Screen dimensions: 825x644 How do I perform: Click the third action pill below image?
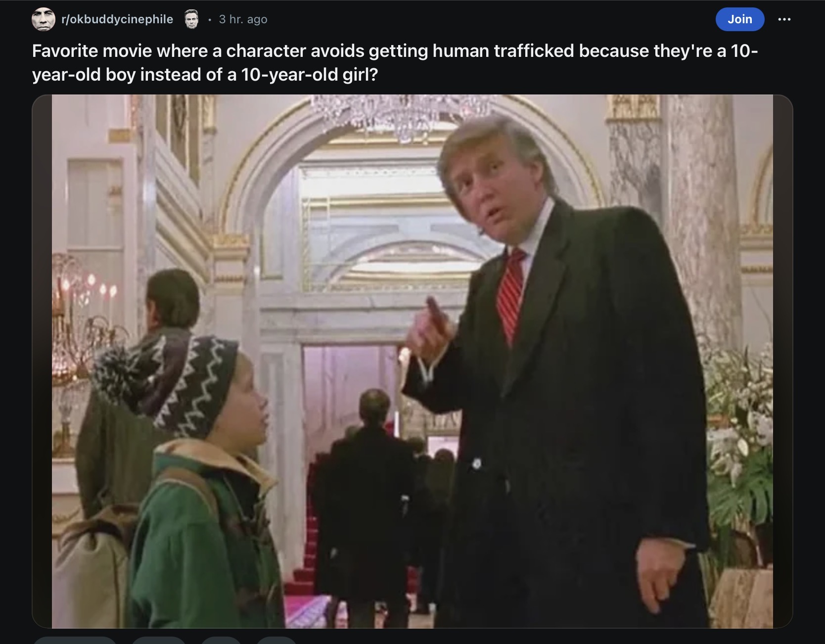click(x=221, y=641)
